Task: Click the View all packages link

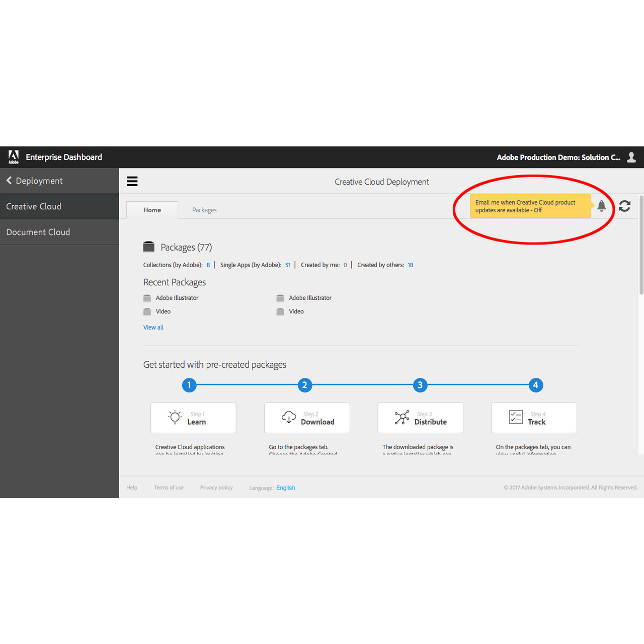Action: (x=153, y=327)
